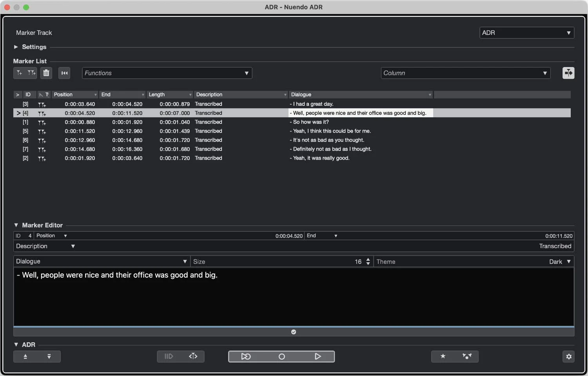Go to next marker in ADR

pyautogui.click(x=49, y=356)
